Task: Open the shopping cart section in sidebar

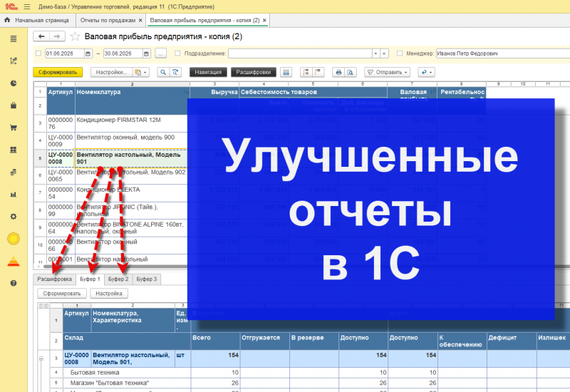Action: tap(14, 128)
